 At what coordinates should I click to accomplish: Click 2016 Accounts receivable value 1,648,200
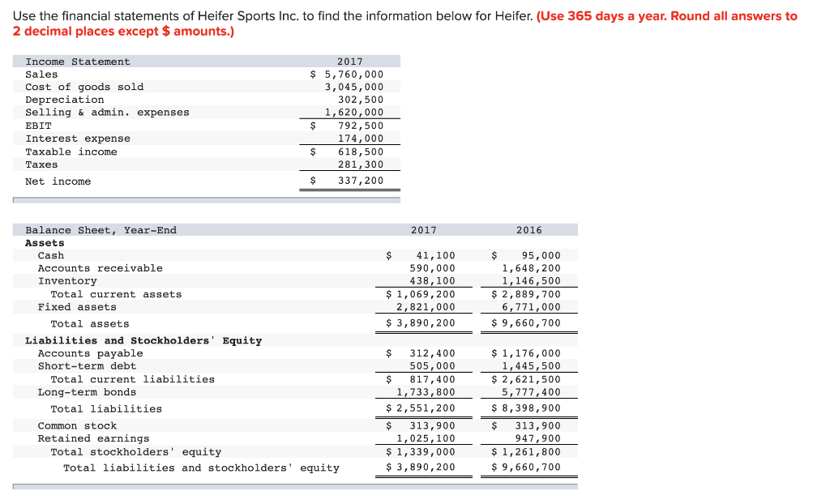532,268
